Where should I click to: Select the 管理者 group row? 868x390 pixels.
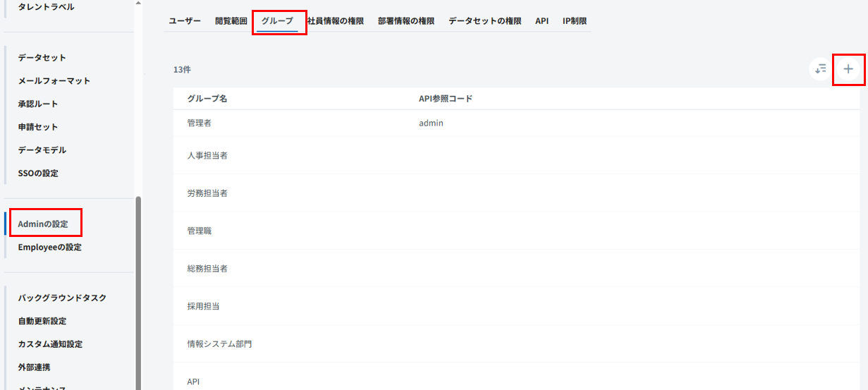tap(200, 123)
